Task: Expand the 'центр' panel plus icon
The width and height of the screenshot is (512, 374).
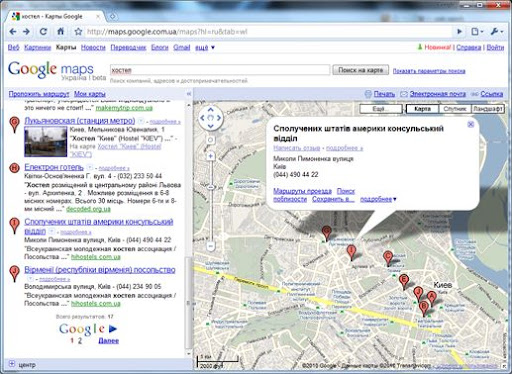Action: (12, 364)
